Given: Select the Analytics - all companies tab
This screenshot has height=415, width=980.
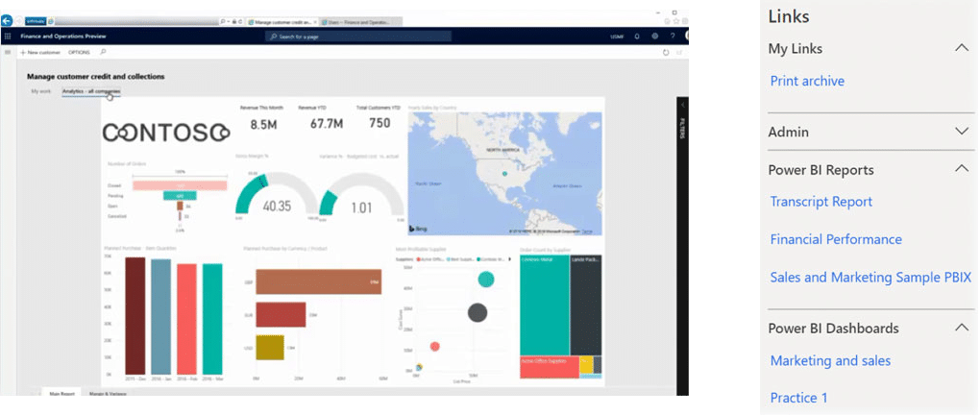Looking at the screenshot, I should coord(91,91).
